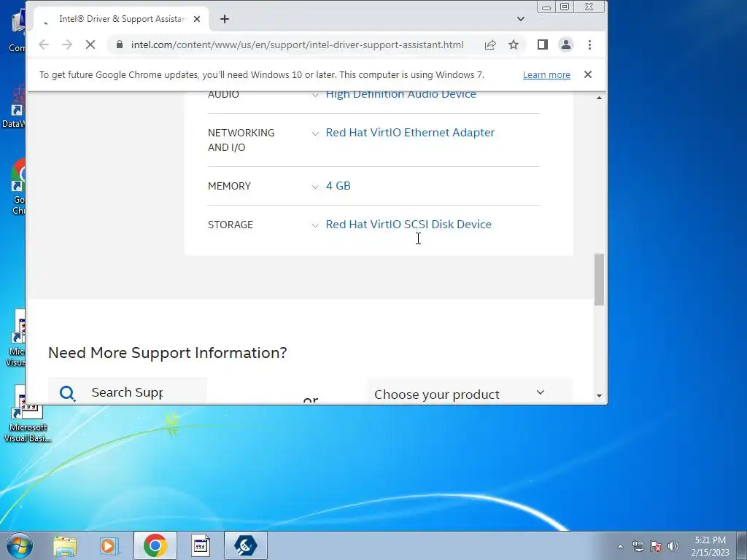Click the page scrollbar thumb
Image resolution: width=747 pixels, height=560 pixels.
pos(599,279)
